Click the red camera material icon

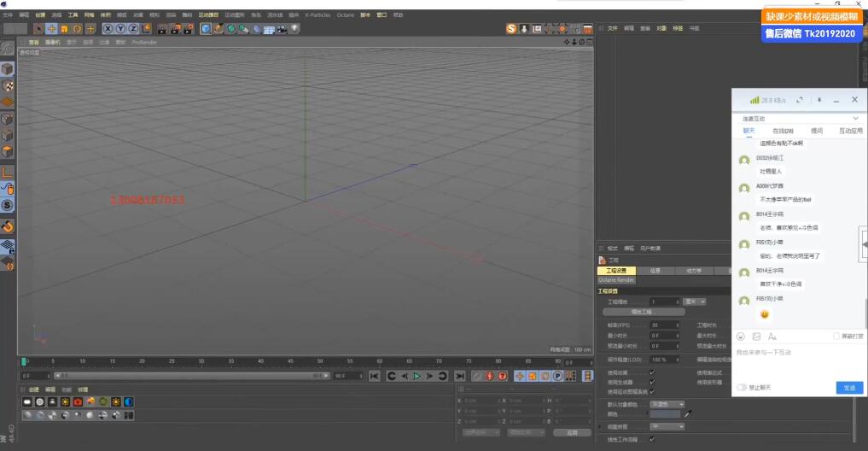point(78,401)
